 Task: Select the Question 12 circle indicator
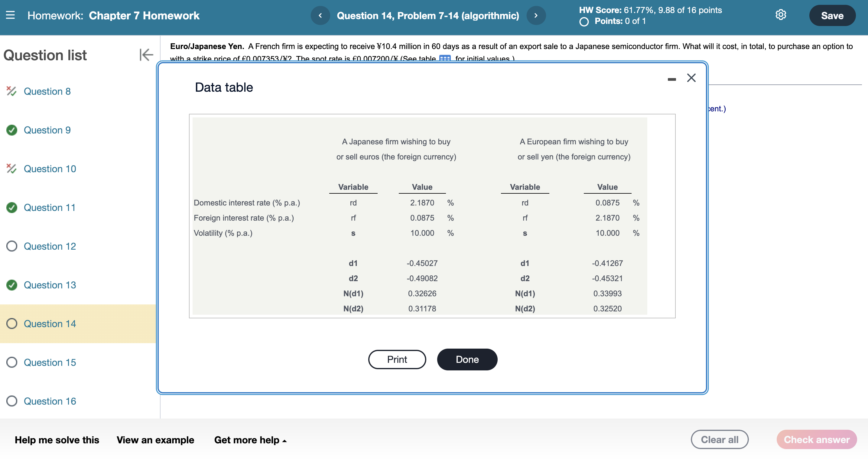pyautogui.click(x=12, y=246)
